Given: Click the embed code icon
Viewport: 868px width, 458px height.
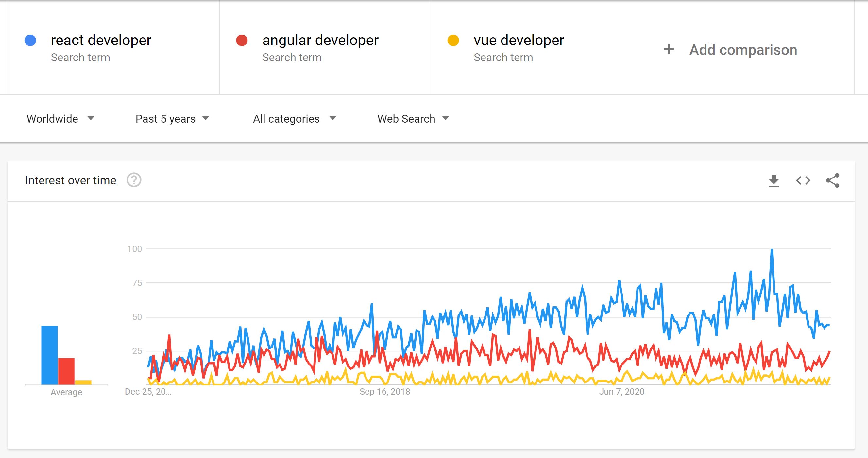Looking at the screenshot, I should [803, 181].
